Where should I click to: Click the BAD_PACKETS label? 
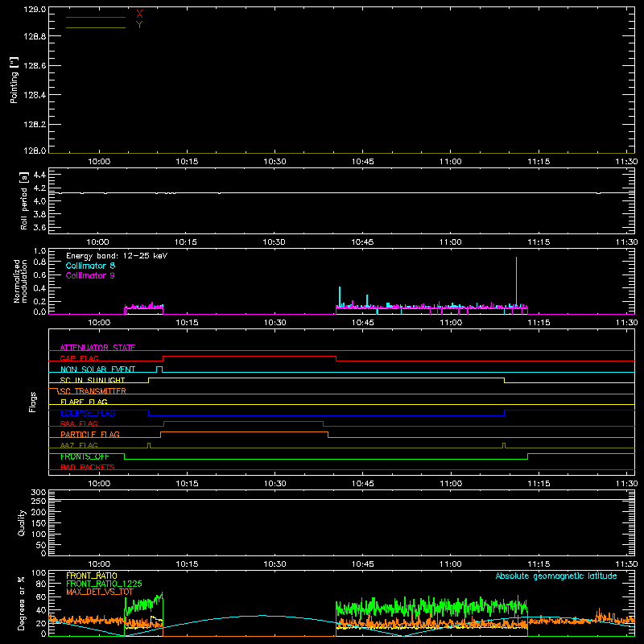point(88,468)
